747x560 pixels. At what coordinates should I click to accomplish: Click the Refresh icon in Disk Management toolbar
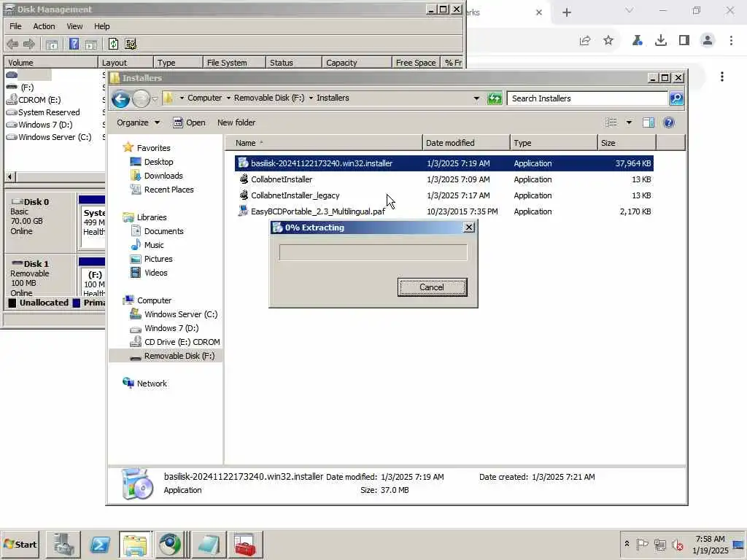tap(113, 44)
